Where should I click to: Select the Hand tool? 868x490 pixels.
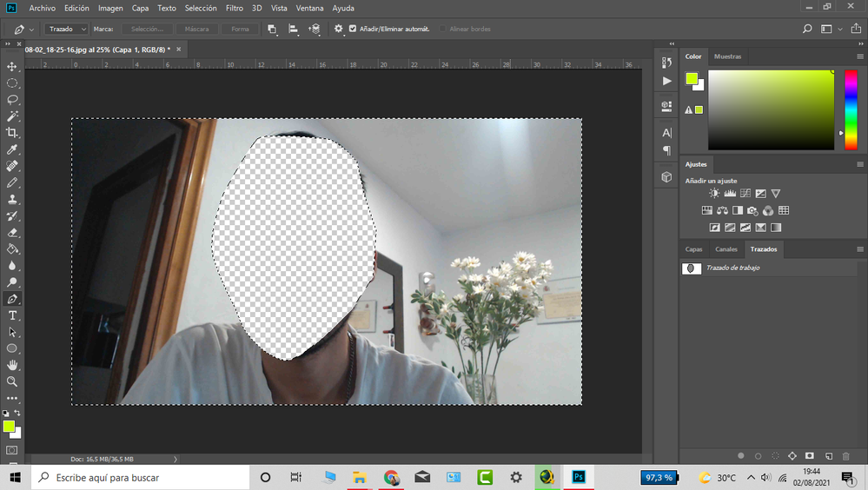tap(12, 365)
